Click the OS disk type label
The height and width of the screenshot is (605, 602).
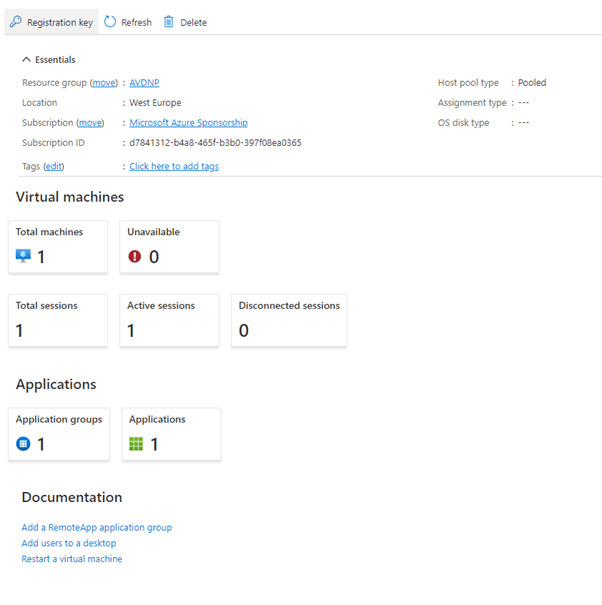click(x=463, y=123)
